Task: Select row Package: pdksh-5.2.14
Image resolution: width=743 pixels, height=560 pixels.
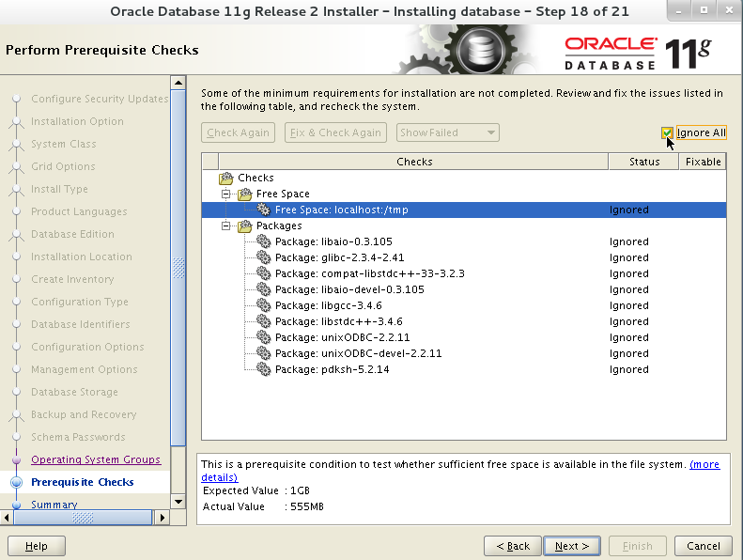Action: click(464, 369)
